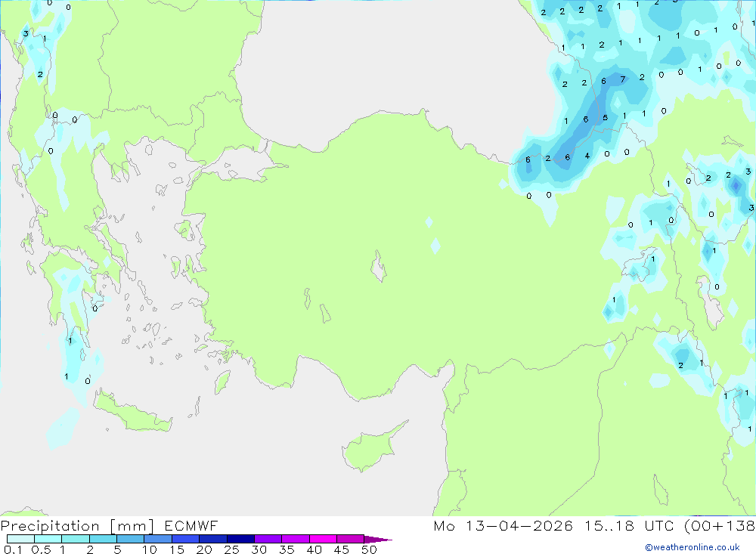Click the 25–30 mm navy legend swatch
Screen dimensions: 756x554
coord(240,539)
